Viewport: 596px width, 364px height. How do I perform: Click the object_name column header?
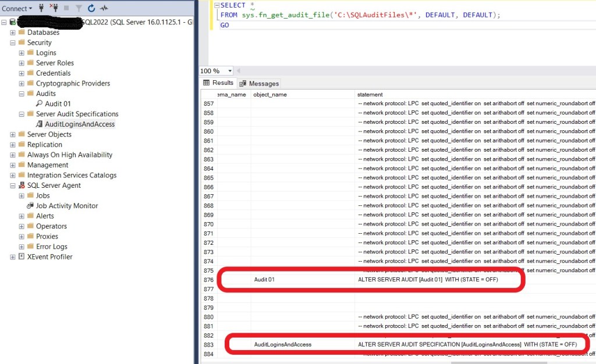coord(271,94)
